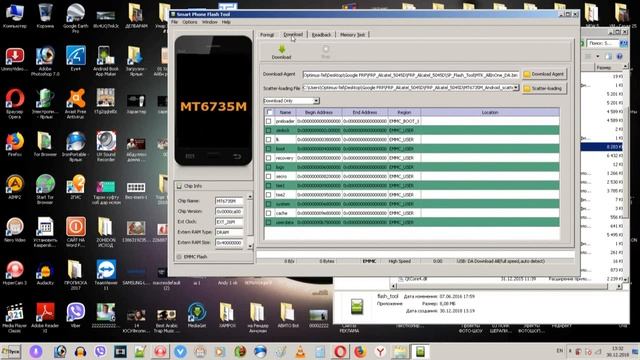This screenshot has width=640, height=360.
Task: Click the flash_tool icon in Explorer details pane
Action: (357, 306)
